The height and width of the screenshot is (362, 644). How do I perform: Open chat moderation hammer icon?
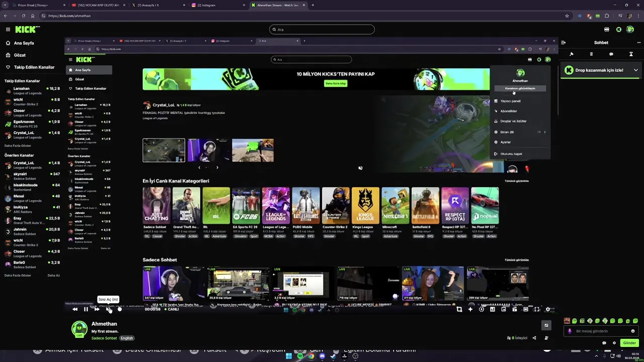tap(572, 54)
